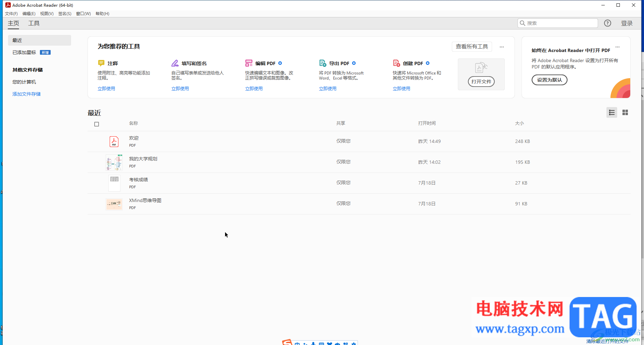
Task: Click the premium badge beside 编辑 PDF
Action: coord(280,63)
